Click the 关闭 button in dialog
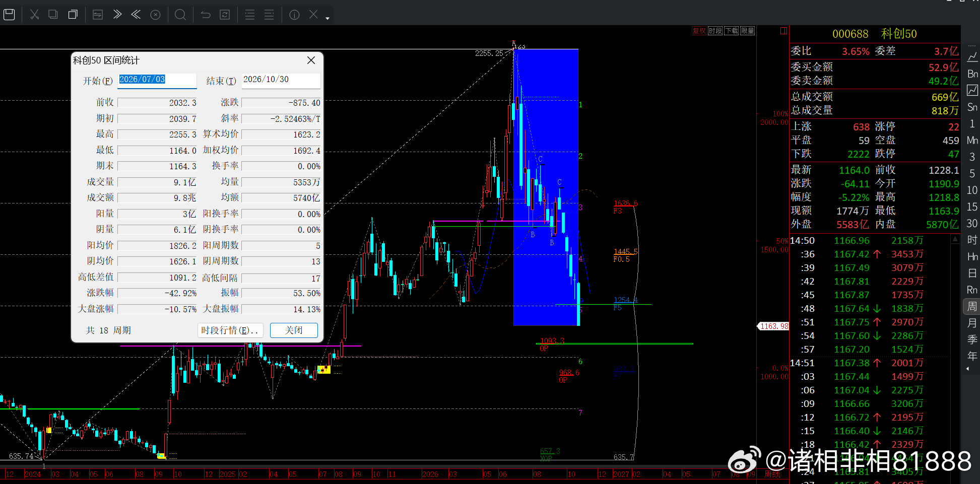 (x=294, y=330)
